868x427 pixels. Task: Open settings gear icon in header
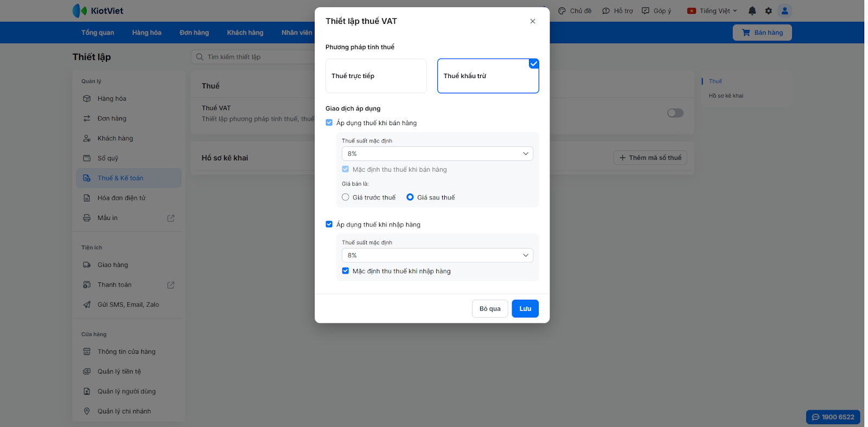click(768, 11)
